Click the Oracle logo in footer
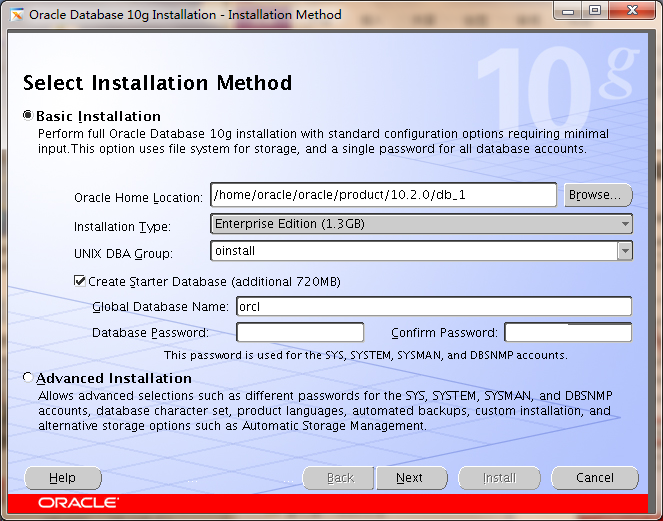Image resolution: width=663 pixels, height=521 pixels. [78, 502]
